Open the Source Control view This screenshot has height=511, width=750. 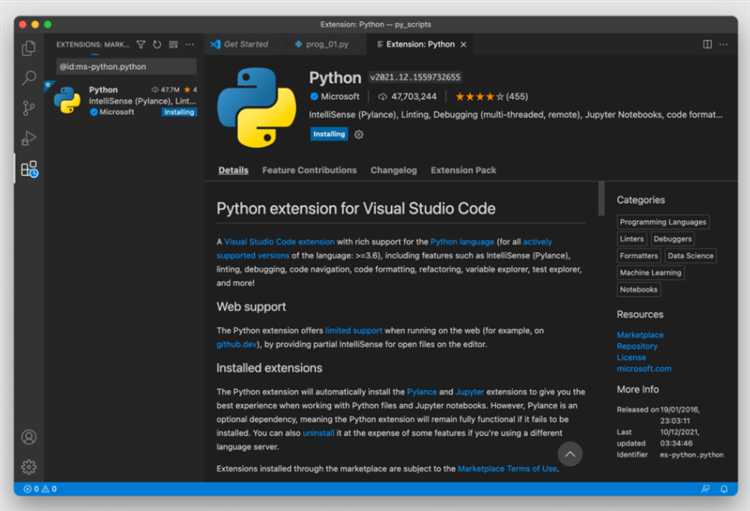pyautogui.click(x=29, y=108)
